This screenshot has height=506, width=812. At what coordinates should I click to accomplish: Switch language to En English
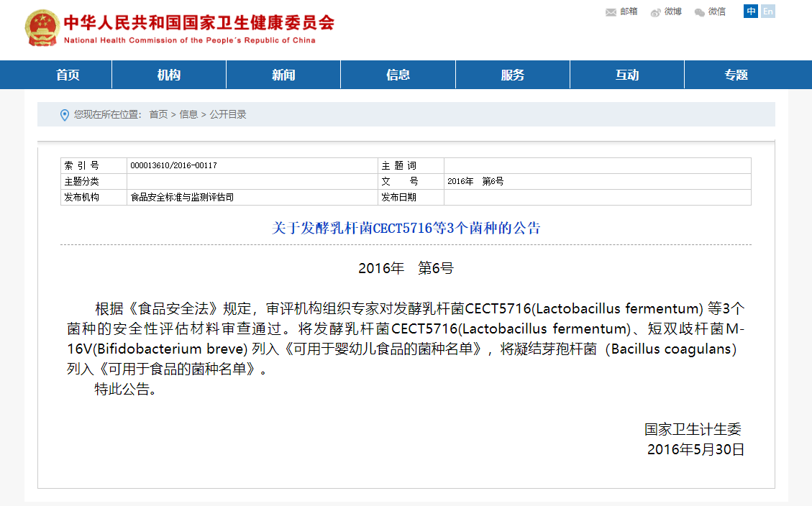768,11
